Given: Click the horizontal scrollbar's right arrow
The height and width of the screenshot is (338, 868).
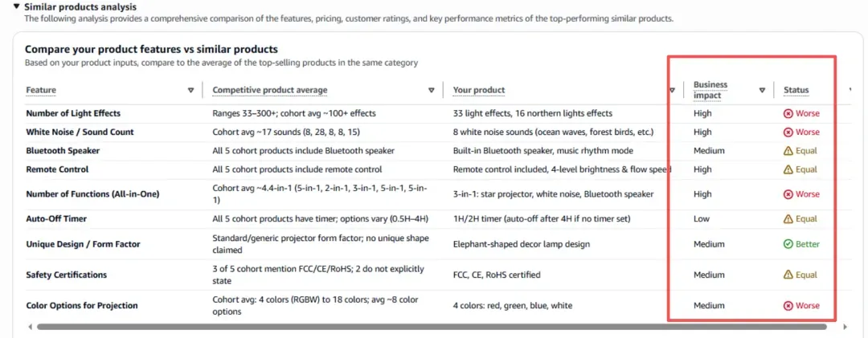Looking at the screenshot, I should click(x=845, y=327).
